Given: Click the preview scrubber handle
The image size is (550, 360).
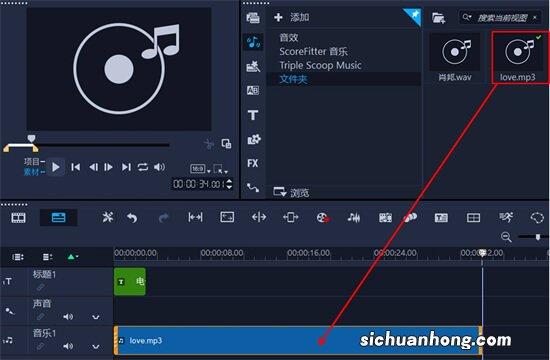Looking at the screenshot, I should click(32, 138).
